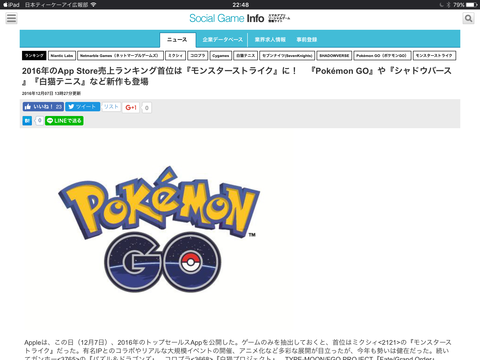Switch to 企業データベース tab
480x360 pixels.
tap(223, 40)
